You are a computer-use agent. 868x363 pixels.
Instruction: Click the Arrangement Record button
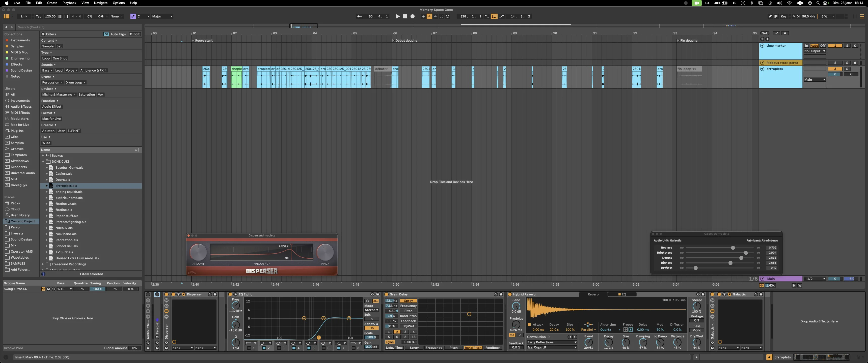tap(413, 16)
